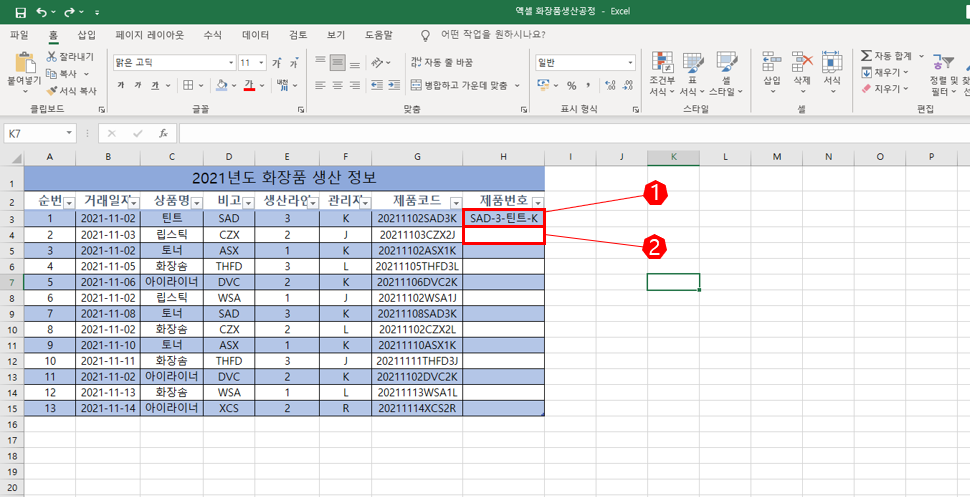970x497 pixels.
Task: Click the Cut (잘라내기) scissors icon
Action: (51, 57)
